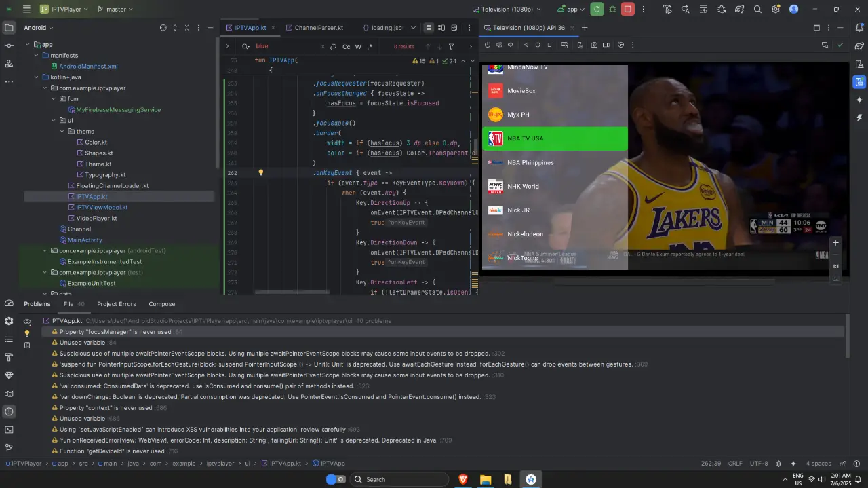This screenshot has height=488, width=868.
Task: Select opened file crosshair in Project panel
Action: [x=163, y=28]
